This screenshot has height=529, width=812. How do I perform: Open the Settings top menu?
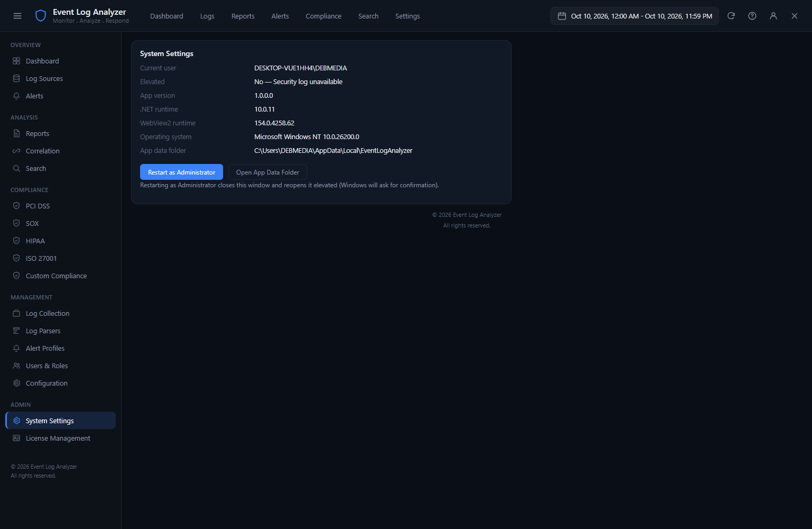pos(408,16)
